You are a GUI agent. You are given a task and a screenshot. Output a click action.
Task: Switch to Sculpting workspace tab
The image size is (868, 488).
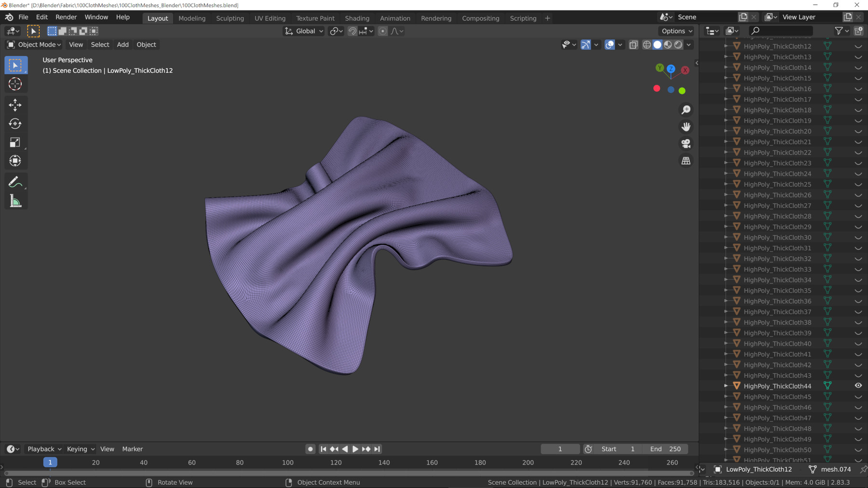coord(230,18)
